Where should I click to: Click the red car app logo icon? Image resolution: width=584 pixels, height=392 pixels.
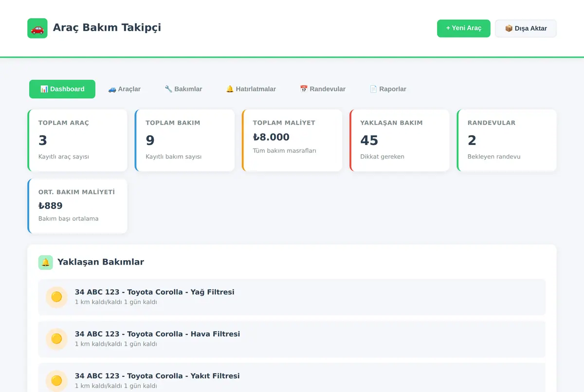click(37, 28)
